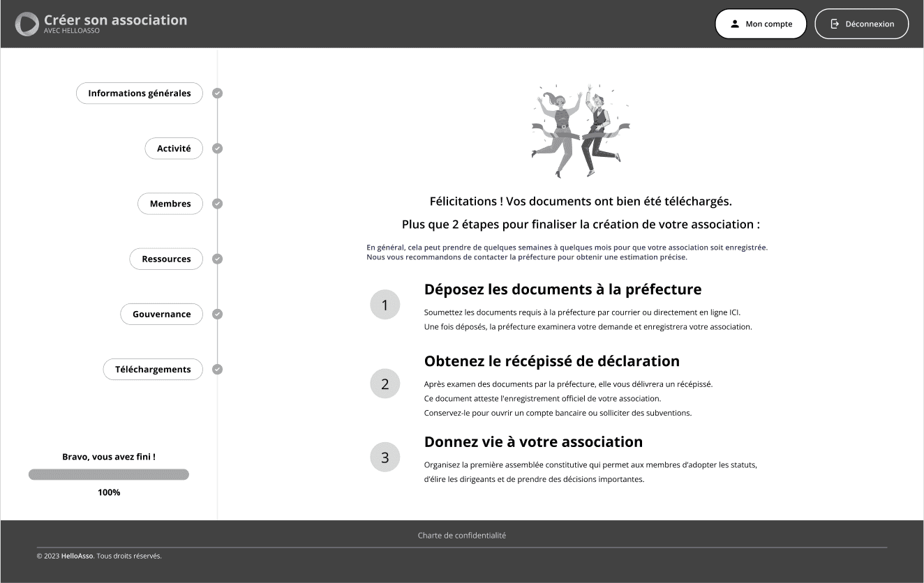Viewport: 924px width, 583px height.
Task: Open the Informations générales step
Action: pyautogui.click(x=140, y=93)
